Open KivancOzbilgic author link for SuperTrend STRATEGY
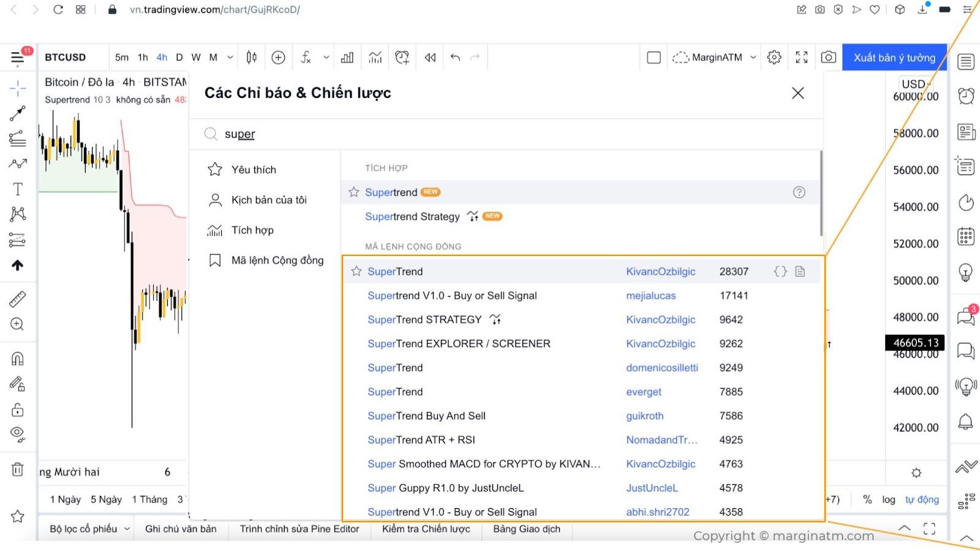980x551 pixels. [x=660, y=320]
